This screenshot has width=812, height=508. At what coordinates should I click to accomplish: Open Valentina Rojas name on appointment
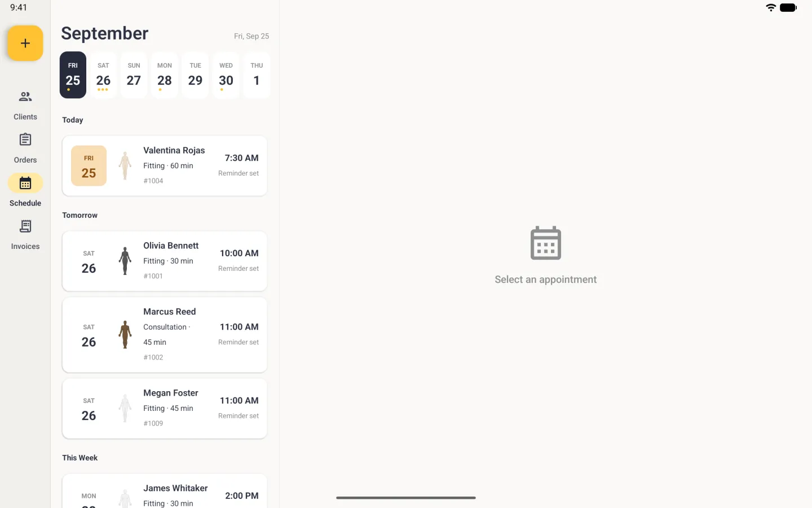click(x=174, y=150)
